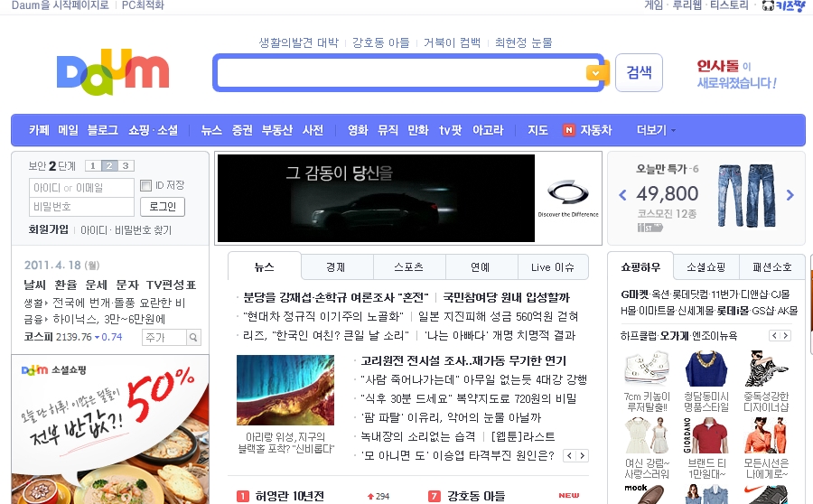Click the Daum logo
The image size is (813, 504).
click(x=113, y=72)
